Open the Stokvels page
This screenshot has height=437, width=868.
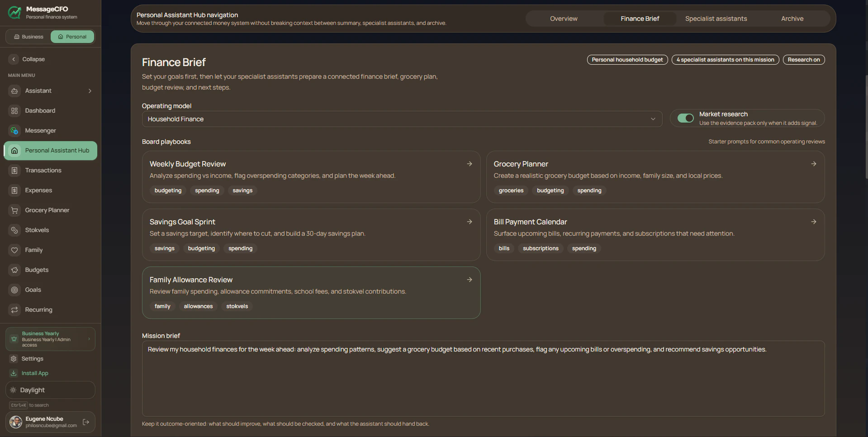[37, 230]
